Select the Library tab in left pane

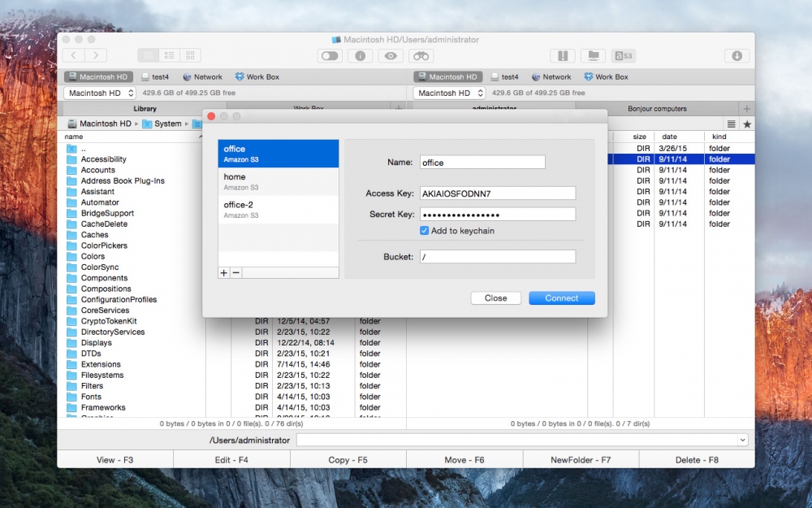click(145, 108)
